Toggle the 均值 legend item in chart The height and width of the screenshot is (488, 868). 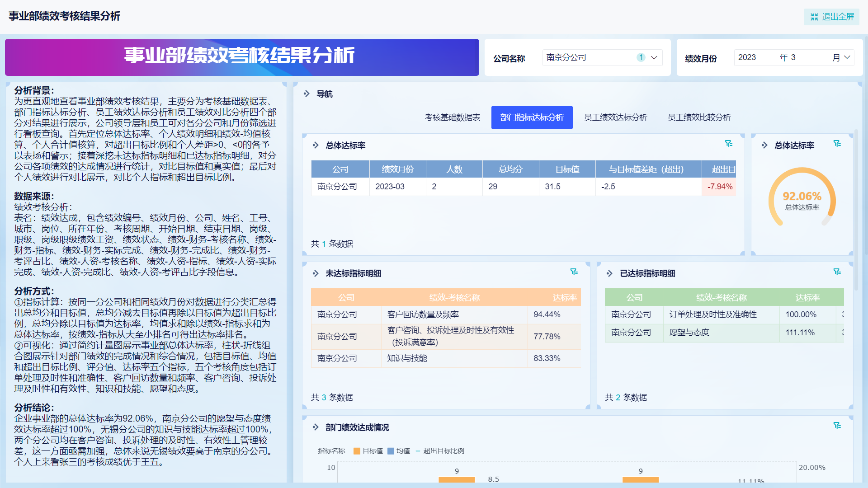pos(399,451)
